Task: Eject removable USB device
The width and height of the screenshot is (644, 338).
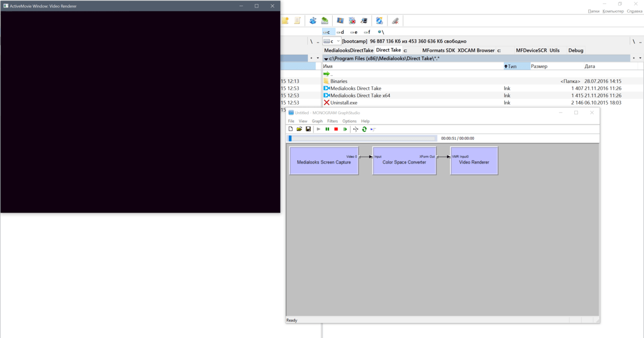Action: pos(394,20)
